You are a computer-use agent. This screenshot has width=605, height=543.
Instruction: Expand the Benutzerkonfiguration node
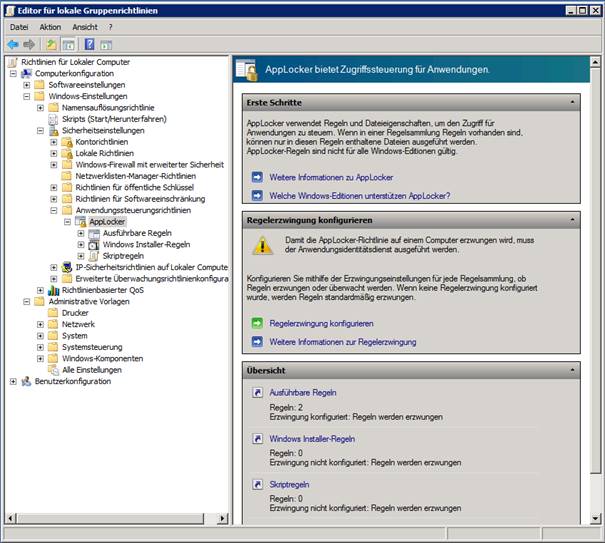click(x=14, y=381)
